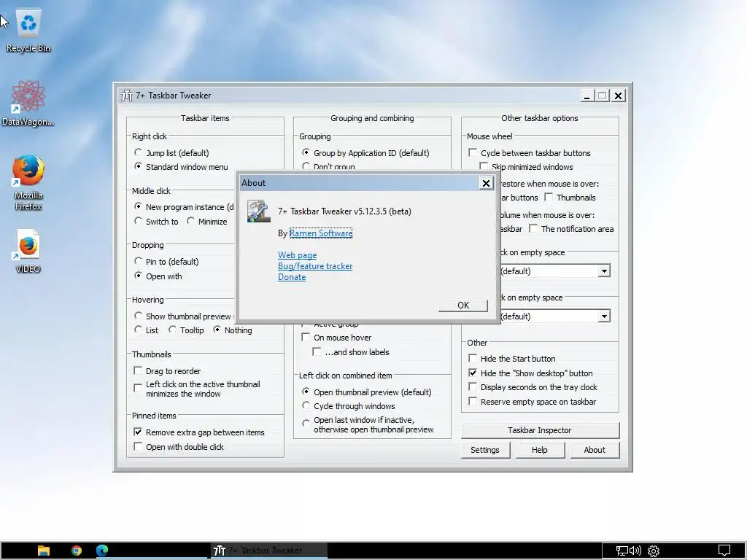Open the Bug/feature tracker link
747x560 pixels.
click(315, 266)
